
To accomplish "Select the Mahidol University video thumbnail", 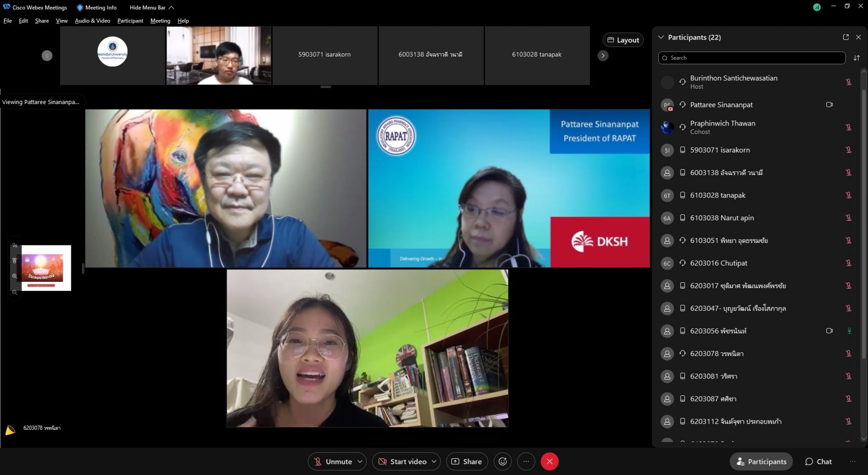I will coord(112,56).
